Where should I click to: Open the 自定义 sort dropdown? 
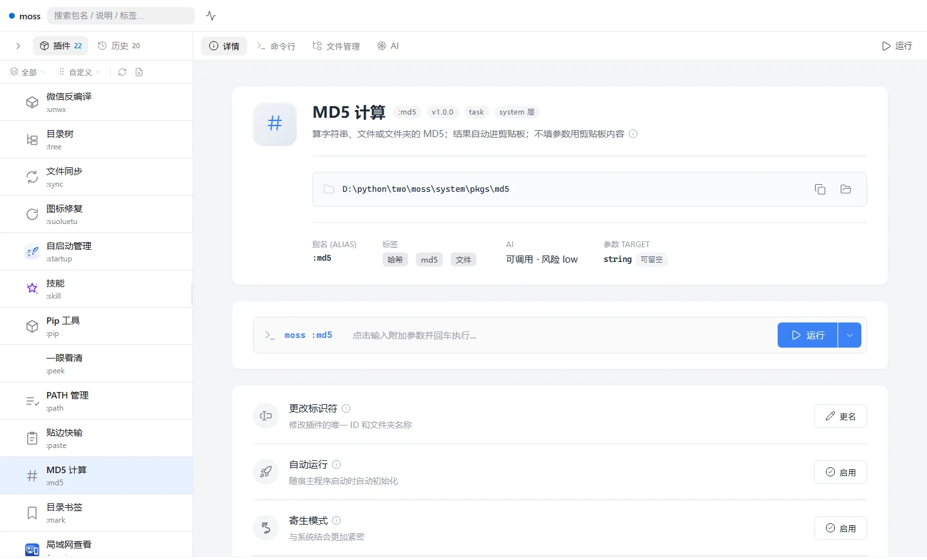[x=80, y=72]
